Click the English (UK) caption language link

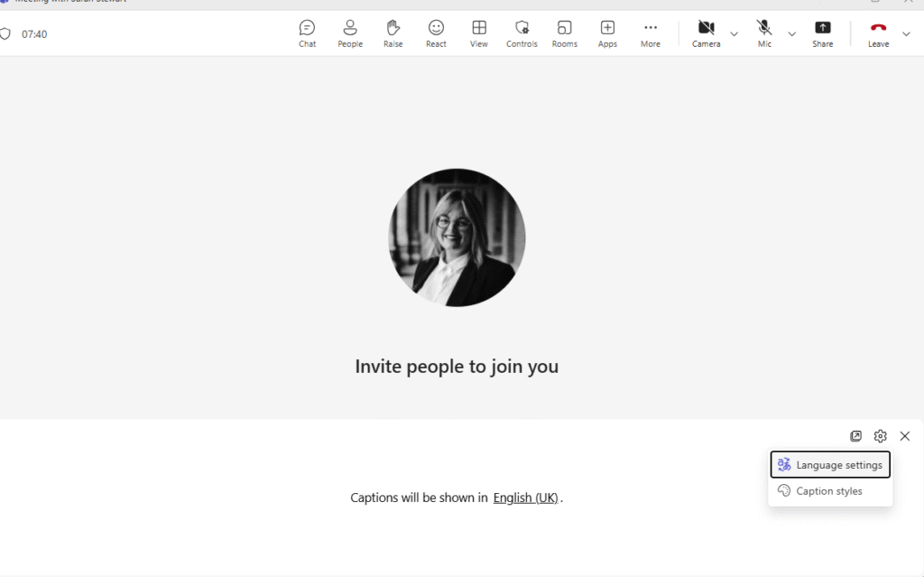[526, 498]
